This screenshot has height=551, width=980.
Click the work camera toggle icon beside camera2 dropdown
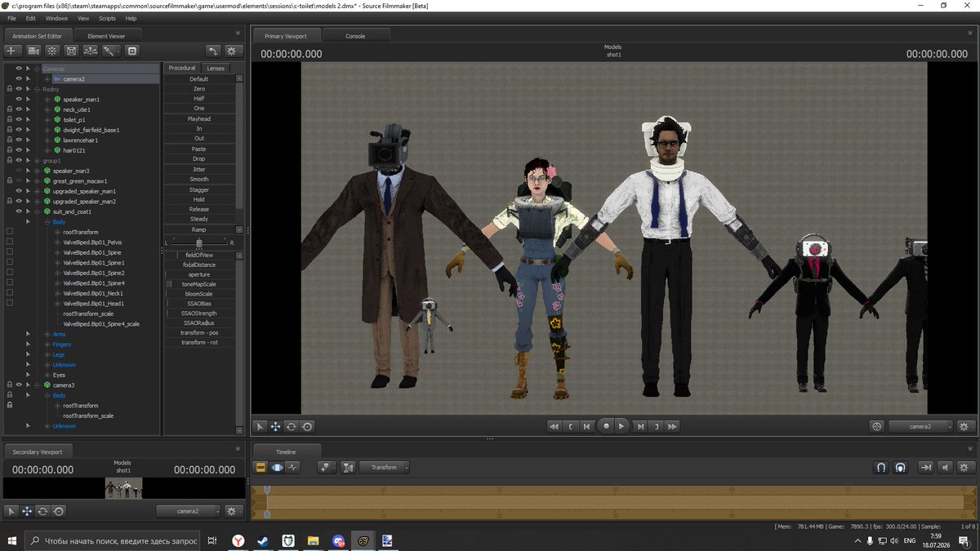877,426
